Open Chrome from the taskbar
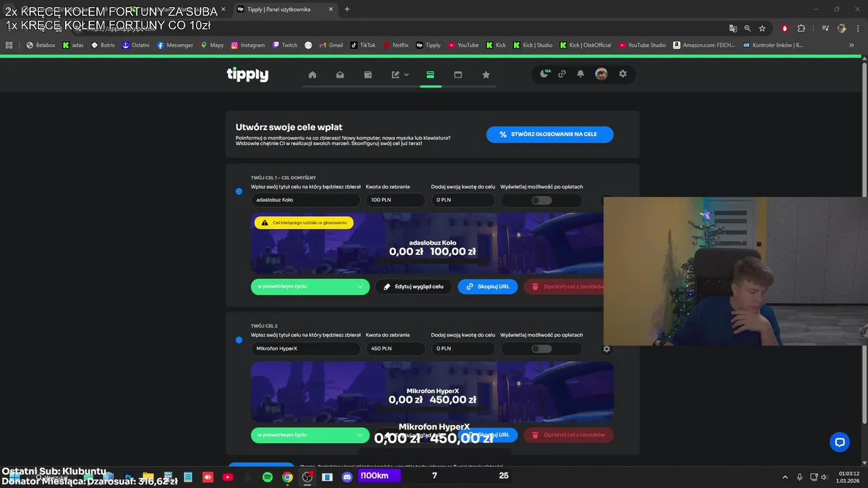Image resolution: width=868 pixels, height=488 pixels. coord(288,477)
